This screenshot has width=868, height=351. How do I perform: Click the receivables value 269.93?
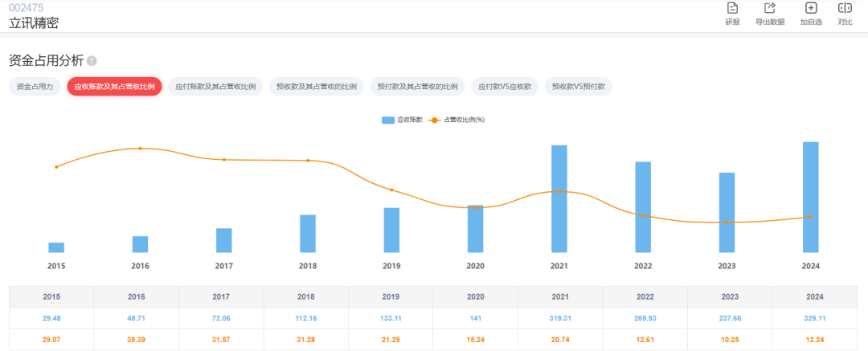645,318
